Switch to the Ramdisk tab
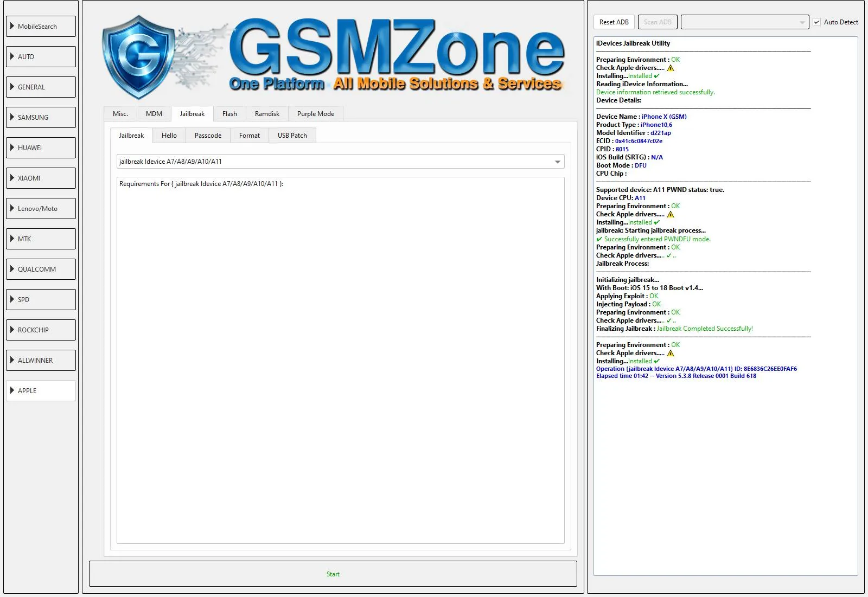 pos(267,114)
